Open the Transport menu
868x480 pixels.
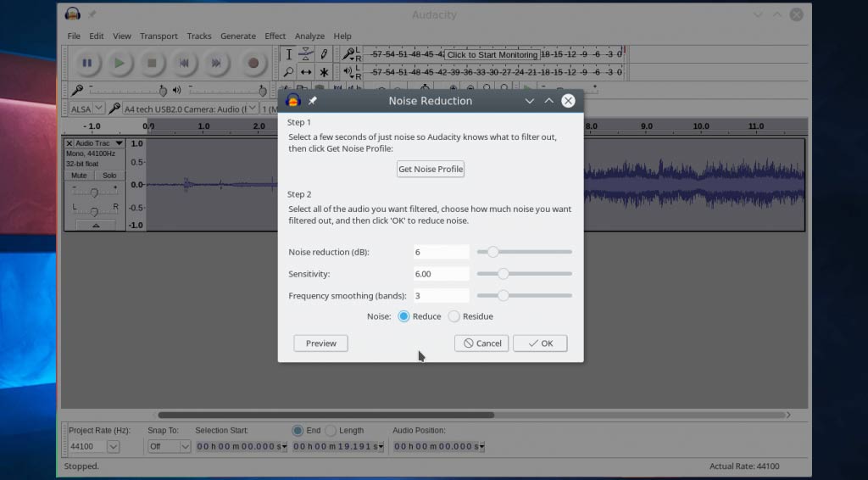[x=159, y=36]
